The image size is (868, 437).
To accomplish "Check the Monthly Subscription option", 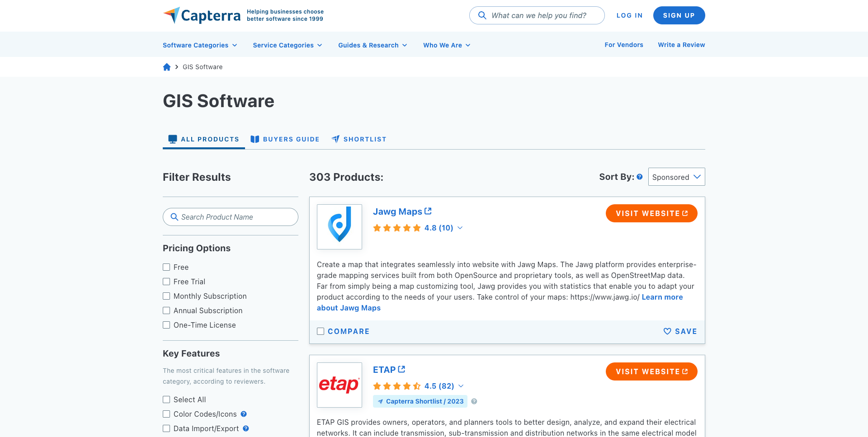I will (166, 296).
